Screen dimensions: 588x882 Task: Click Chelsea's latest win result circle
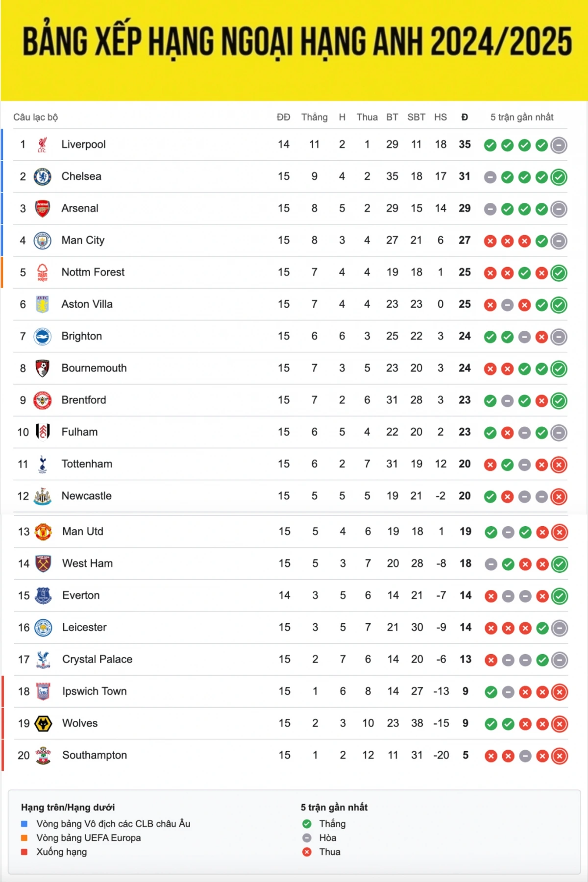pos(559,177)
